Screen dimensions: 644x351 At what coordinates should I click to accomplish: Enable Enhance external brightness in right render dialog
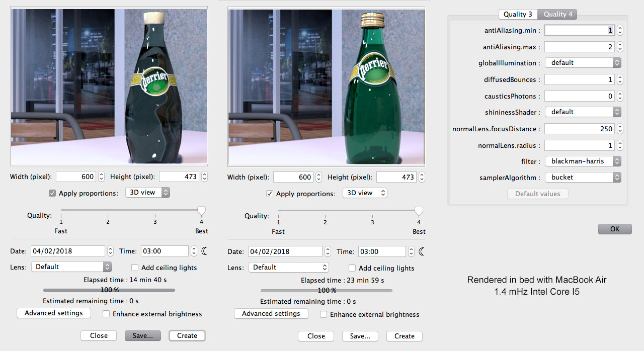click(324, 314)
